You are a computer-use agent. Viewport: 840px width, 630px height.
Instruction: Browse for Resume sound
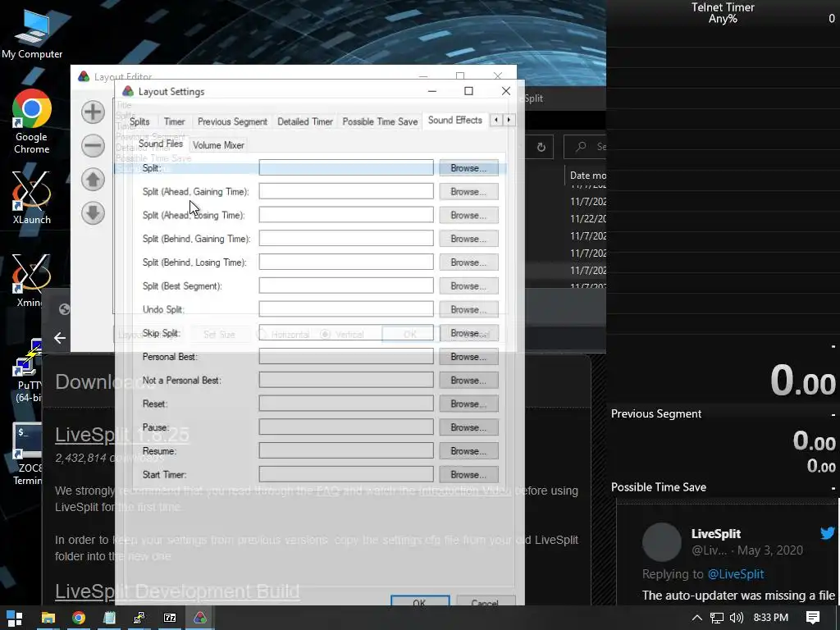[468, 450]
